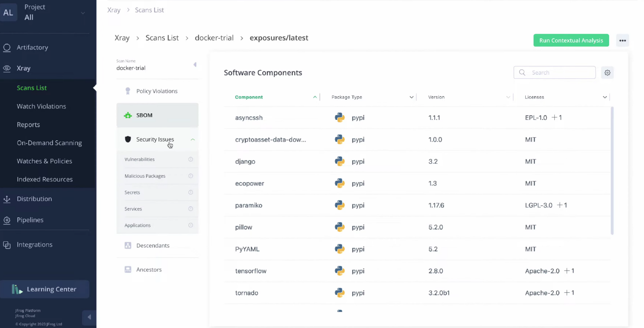Viewport: 644px width, 328px height.
Task: Click docker-trial breadcrumb link
Action: click(x=214, y=38)
